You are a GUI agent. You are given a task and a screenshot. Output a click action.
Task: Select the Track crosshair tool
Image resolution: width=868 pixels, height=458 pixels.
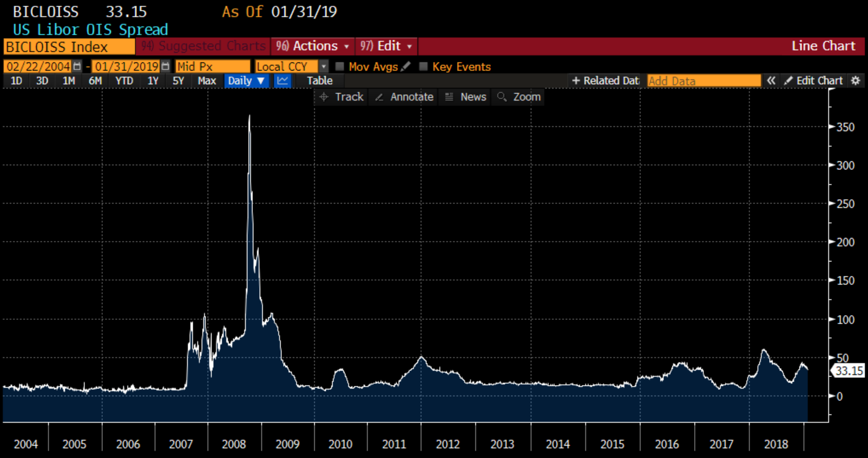(x=341, y=97)
